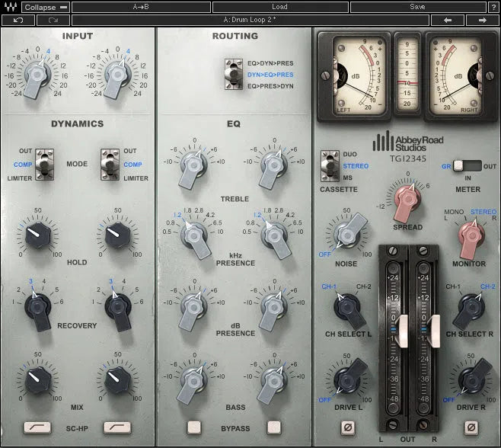Flip the CASSETTE Duo/Stereo/MS selector switch
The image size is (501, 448).
tap(331, 165)
